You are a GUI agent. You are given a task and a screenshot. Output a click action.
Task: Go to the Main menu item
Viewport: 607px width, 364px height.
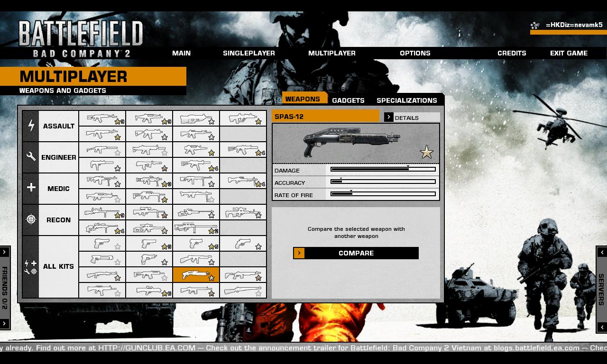coord(181,53)
